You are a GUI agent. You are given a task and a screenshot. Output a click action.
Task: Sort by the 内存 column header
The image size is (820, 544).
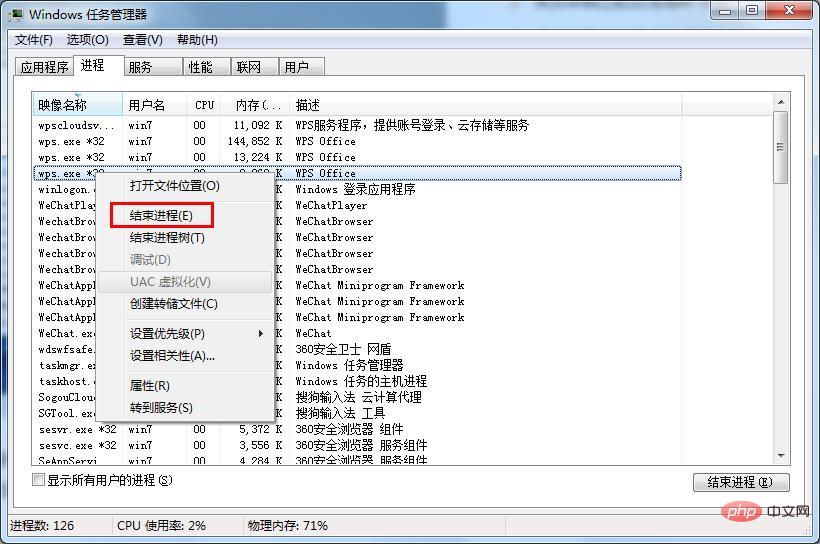(x=255, y=105)
